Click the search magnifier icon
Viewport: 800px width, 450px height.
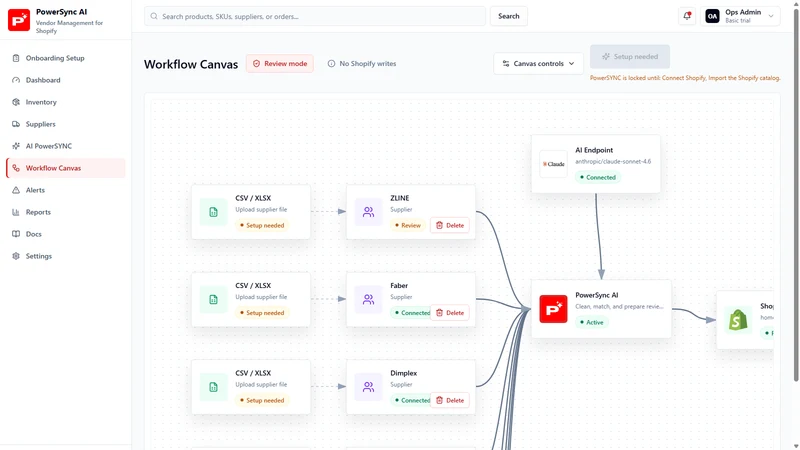pos(154,16)
